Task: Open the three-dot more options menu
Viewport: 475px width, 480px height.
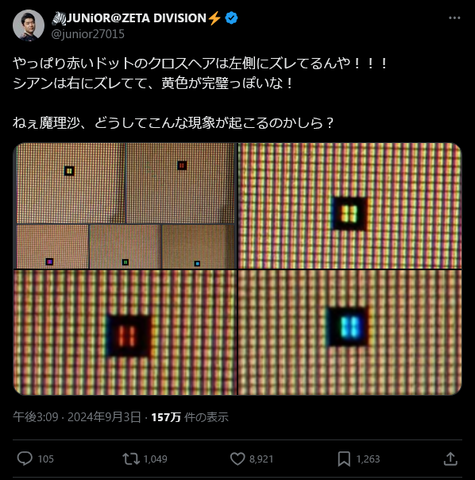Action: (x=454, y=18)
